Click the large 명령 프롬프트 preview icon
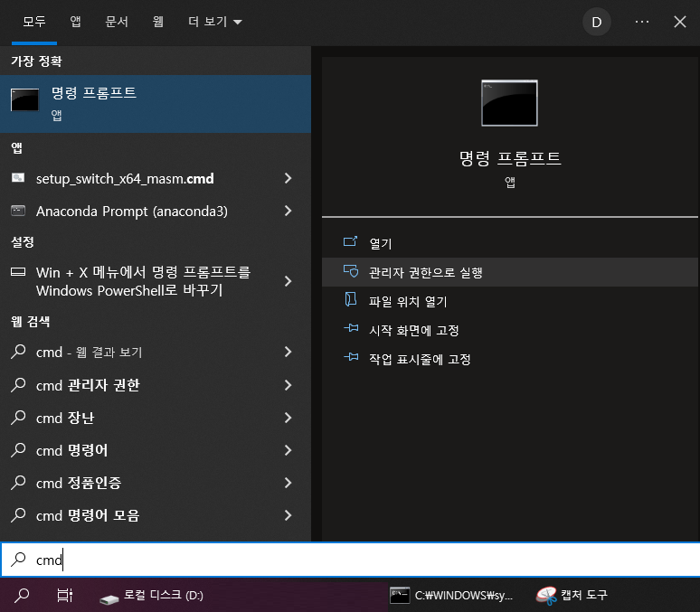This screenshot has width=700, height=612. click(509, 103)
